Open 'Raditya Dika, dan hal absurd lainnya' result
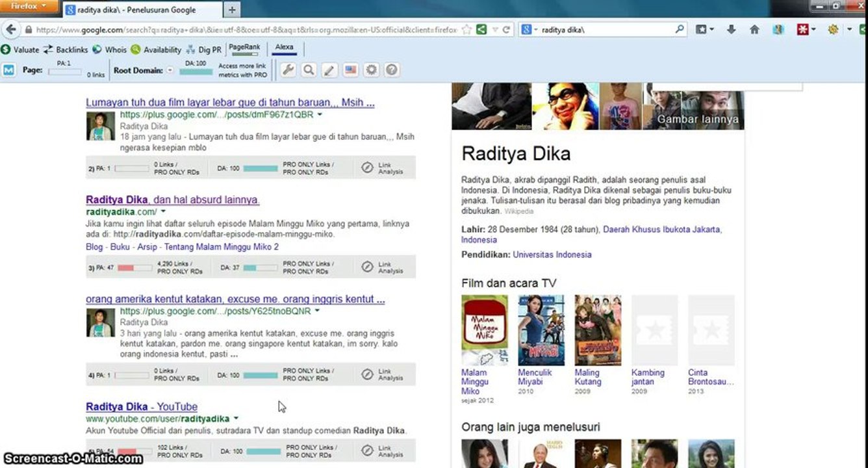 [172, 200]
